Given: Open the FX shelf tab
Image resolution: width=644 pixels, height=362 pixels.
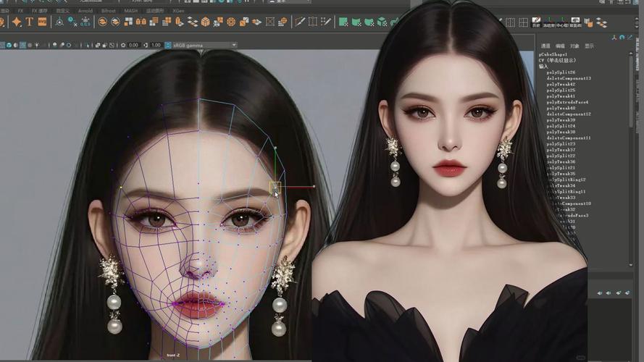Looking at the screenshot, I should [x=20, y=11].
